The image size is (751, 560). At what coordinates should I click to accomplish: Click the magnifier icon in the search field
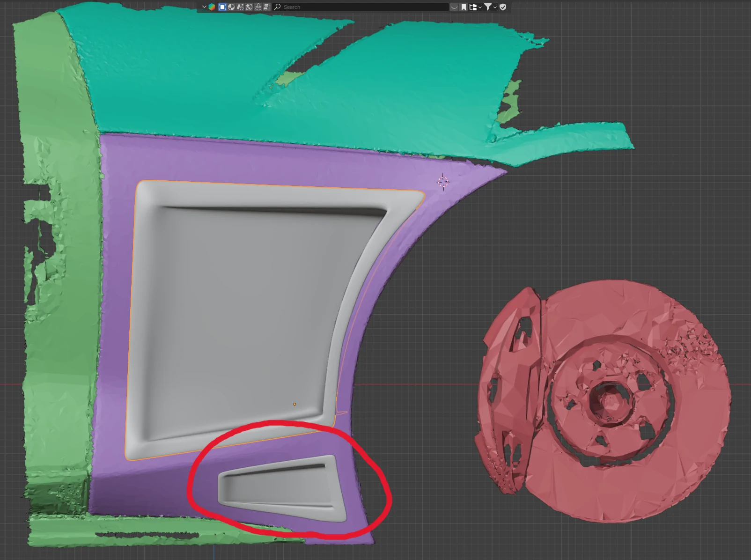coord(278,7)
